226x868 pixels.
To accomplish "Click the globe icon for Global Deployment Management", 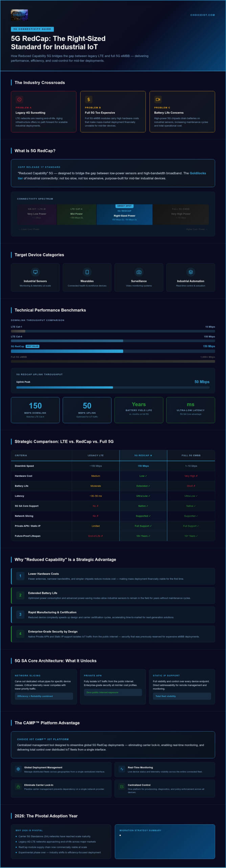I will point(18,769).
